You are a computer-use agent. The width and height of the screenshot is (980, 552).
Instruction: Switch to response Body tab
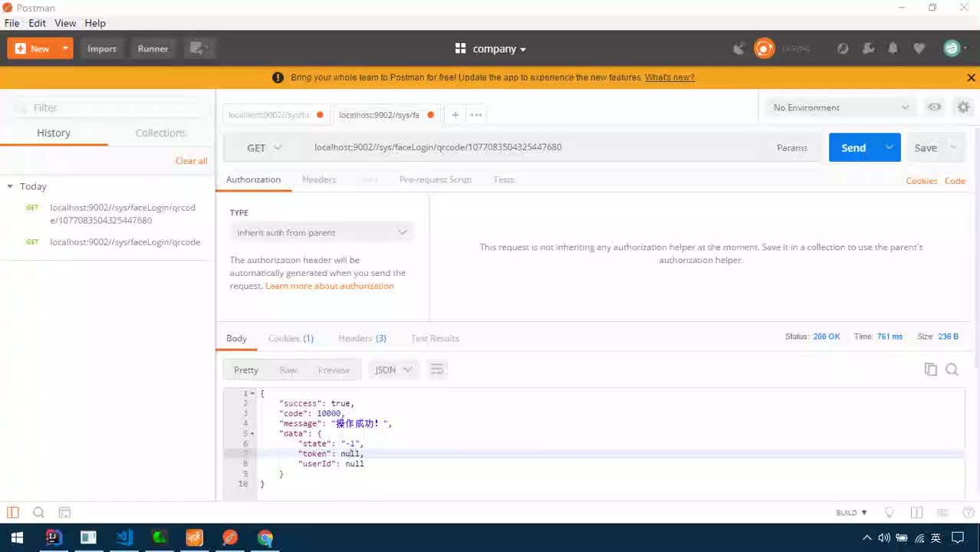(x=236, y=338)
